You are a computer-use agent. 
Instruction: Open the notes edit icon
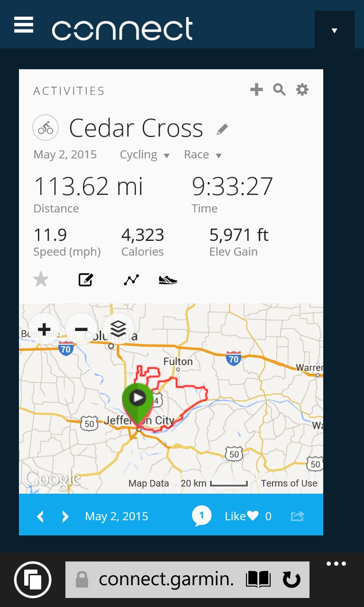pyautogui.click(x=86, y=280)
